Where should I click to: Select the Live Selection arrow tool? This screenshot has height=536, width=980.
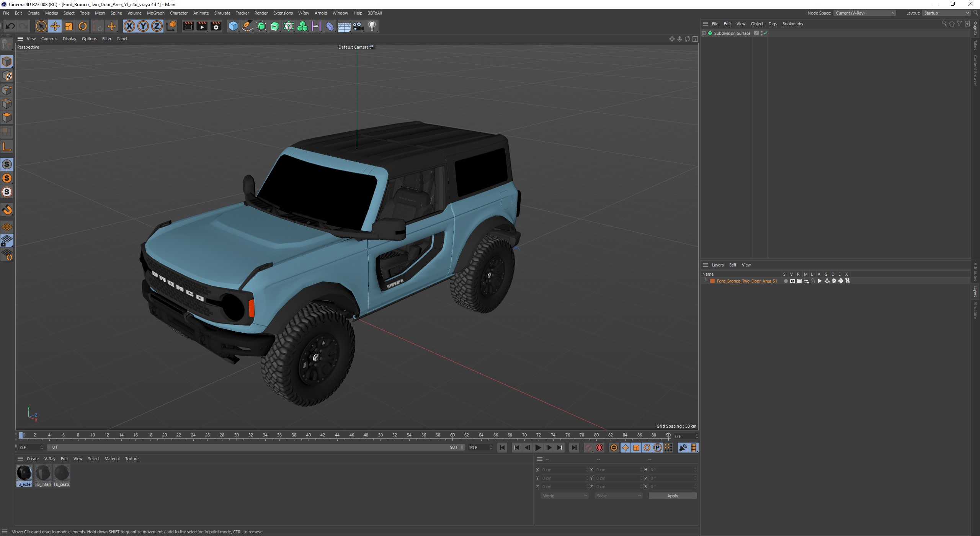click(x=41, y=26)
